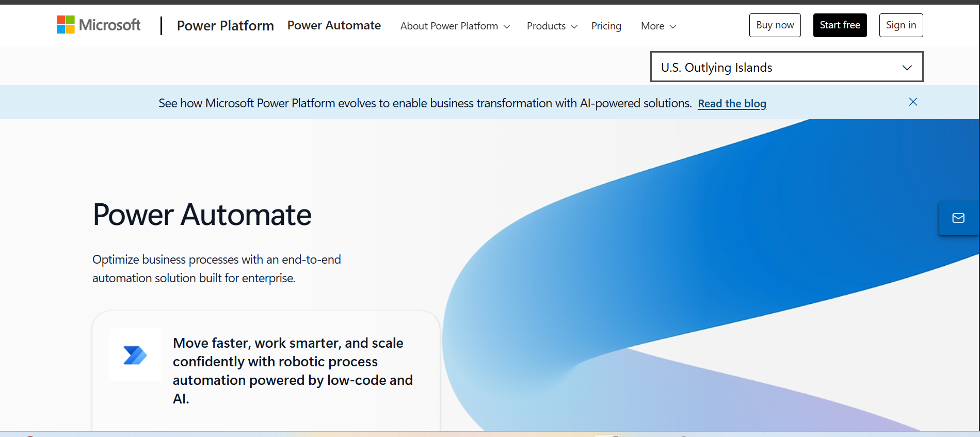Open the floating envelope contact button

(x=958, y=218)
